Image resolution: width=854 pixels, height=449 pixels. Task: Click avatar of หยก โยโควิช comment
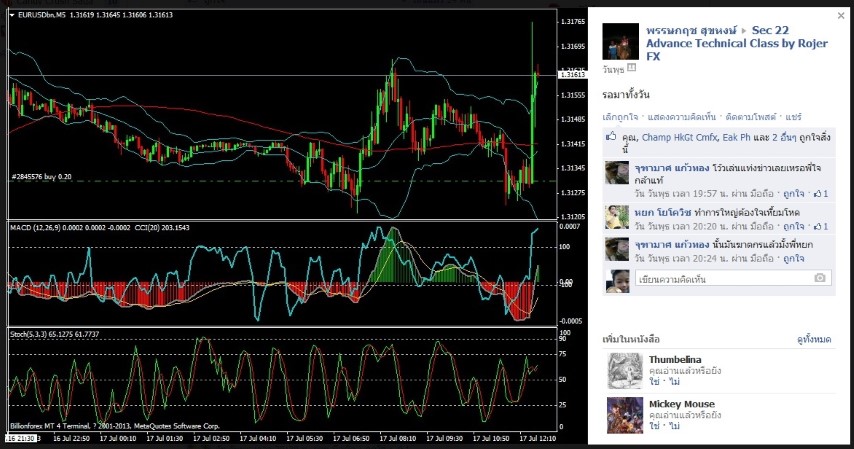coord(617,217)
